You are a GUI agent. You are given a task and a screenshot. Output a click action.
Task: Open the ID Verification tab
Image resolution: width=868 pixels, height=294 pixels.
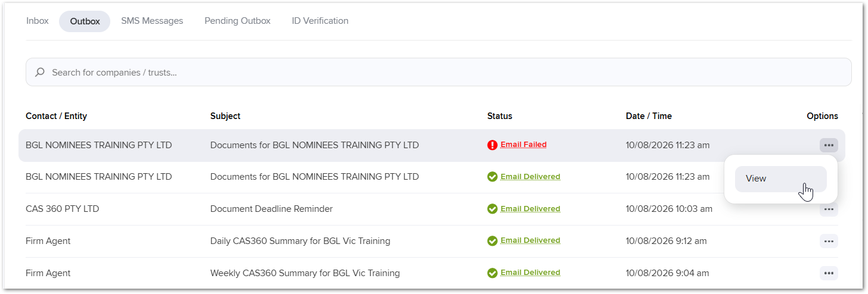click(x=320, y=21)
